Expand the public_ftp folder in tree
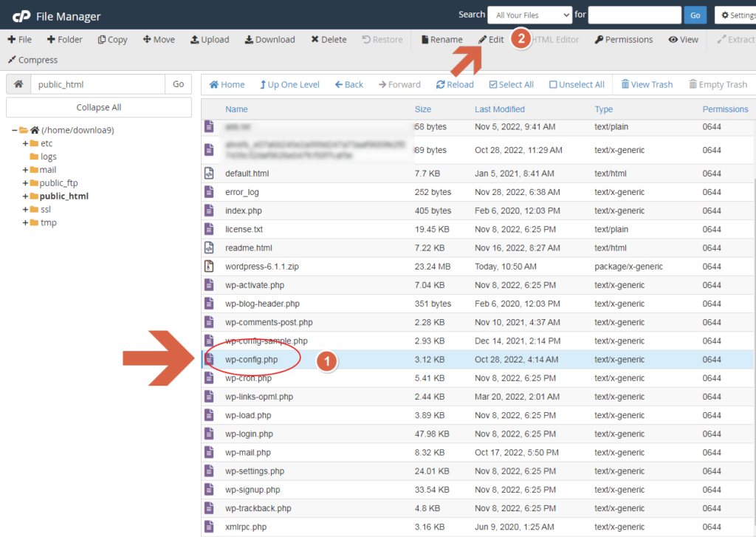Viewport: 756px width, 537px height. (25, 183)
